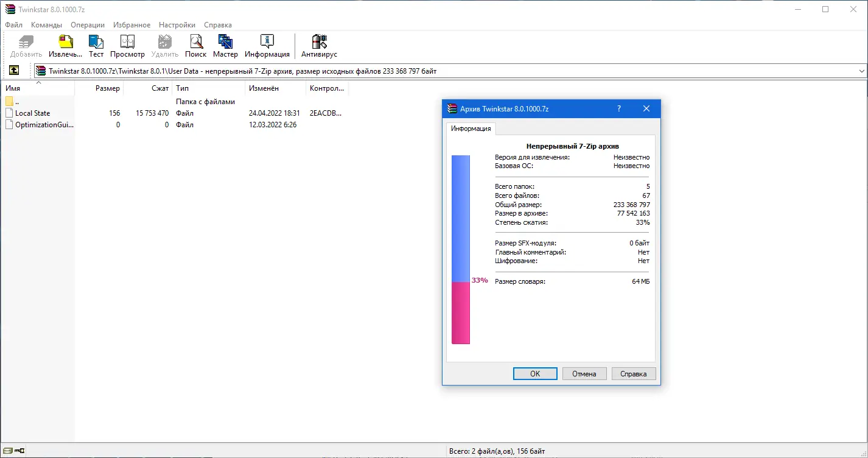Click the Информация toolbar icon

267,44
